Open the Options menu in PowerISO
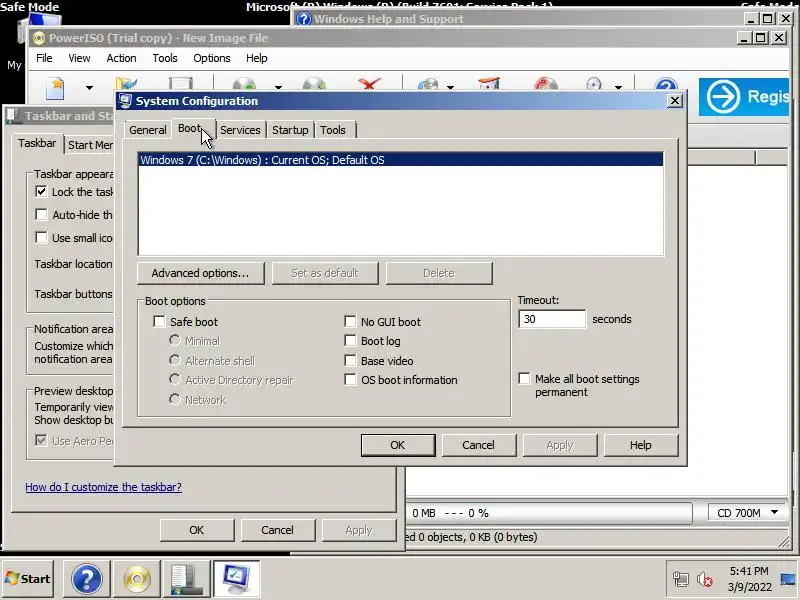800x600 pixels. click(x=212, y=58)
